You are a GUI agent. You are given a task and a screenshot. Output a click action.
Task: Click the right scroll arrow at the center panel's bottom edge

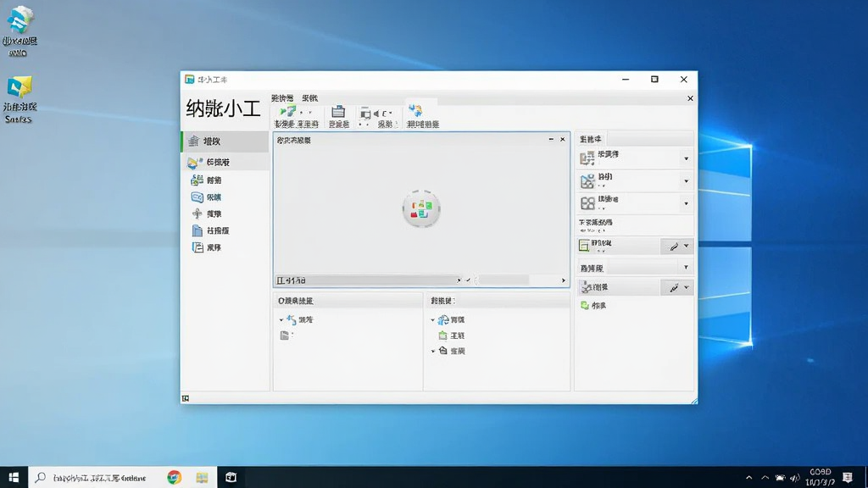pyautogui.click(x=564, y=280)
